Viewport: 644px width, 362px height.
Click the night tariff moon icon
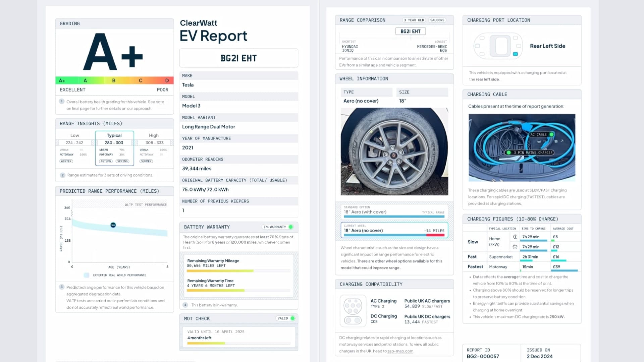[515, 237]
